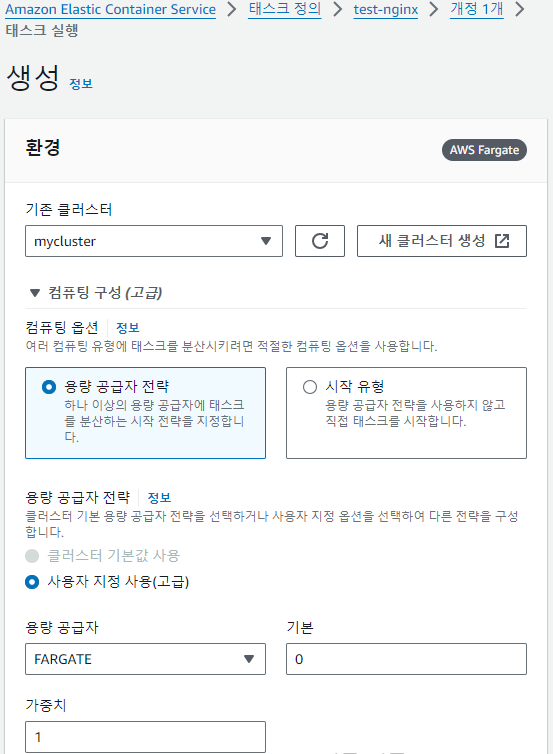Screen dimensions: 553x754
Task: Open the Amazon Elastic Container Service breadcrumb
Action: tap(111, 10)
